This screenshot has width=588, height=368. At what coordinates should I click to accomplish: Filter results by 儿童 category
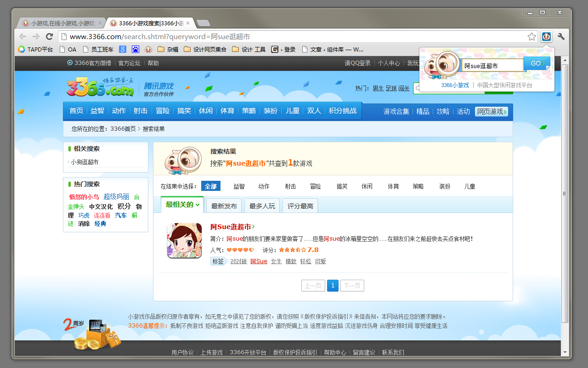469,186
